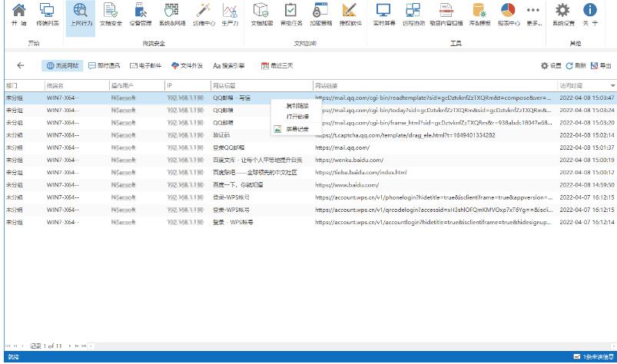This screenshot has height=364, width=617.
Task: Open the 最近三天 date range filter
Action: pos(276,65)
